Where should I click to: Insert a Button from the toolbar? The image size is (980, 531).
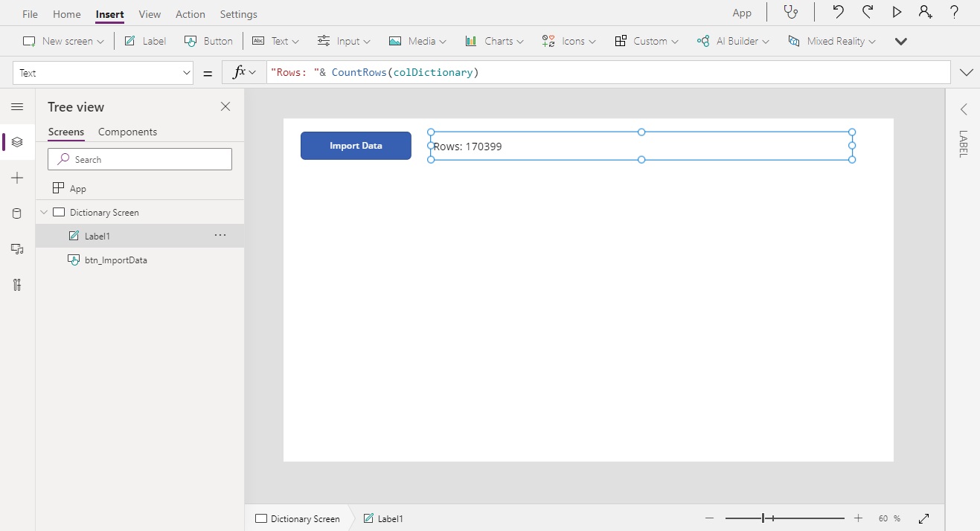pyautogui.click(x=208, y=41)
